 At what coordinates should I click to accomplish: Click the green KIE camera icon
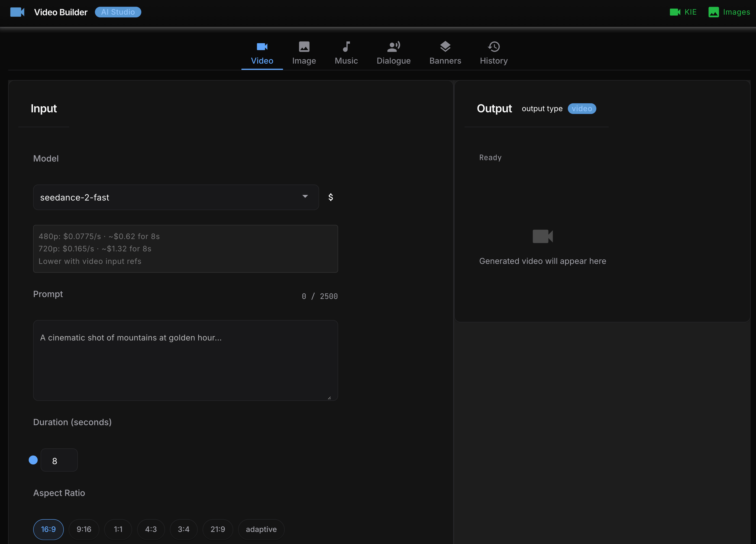click(675, 12)
